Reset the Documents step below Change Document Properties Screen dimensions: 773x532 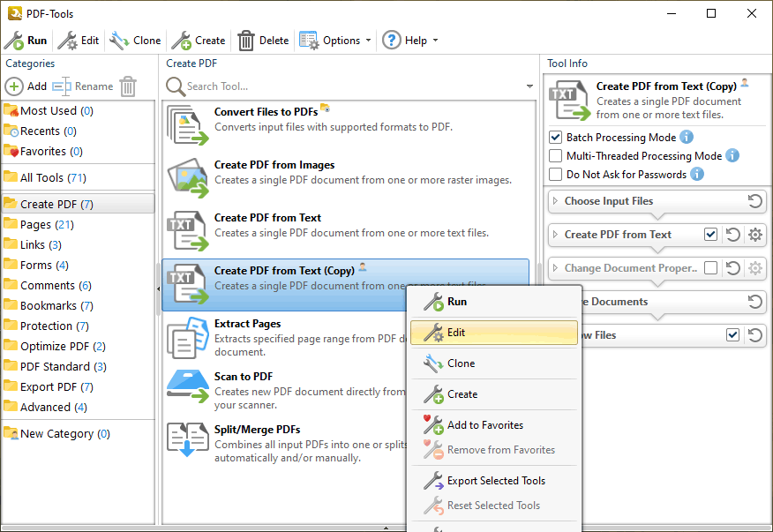click(754, 302)
